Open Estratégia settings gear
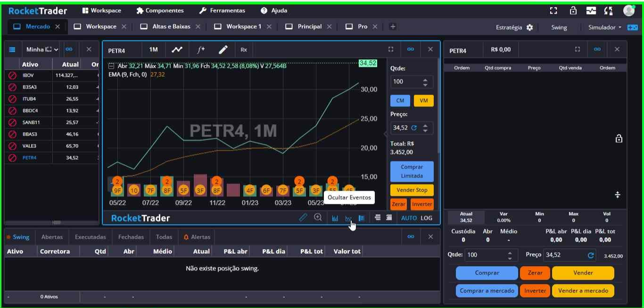This screenshot has width=644, height=308. [529, 27]
